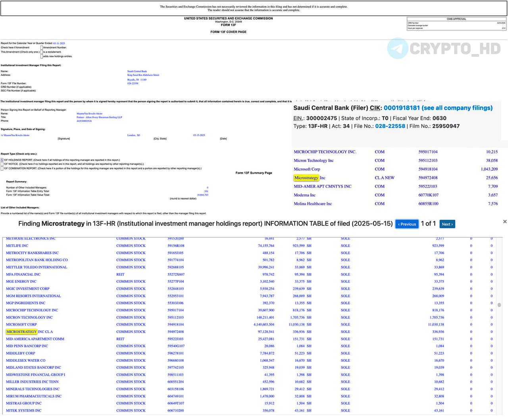Click CUSIP 60770K107 for Moderna

[429, 195]
